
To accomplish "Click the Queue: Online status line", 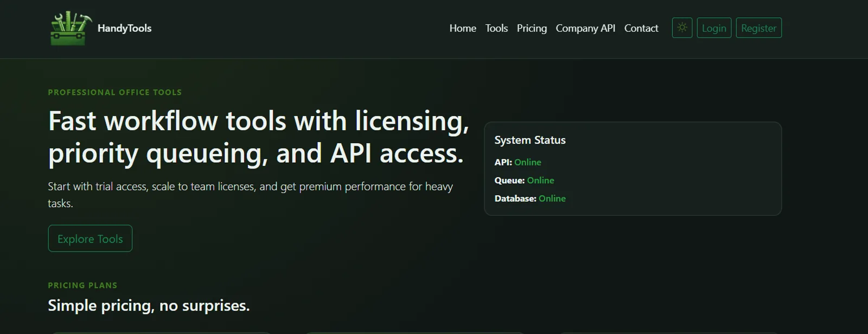I will [x=524, y=180].
